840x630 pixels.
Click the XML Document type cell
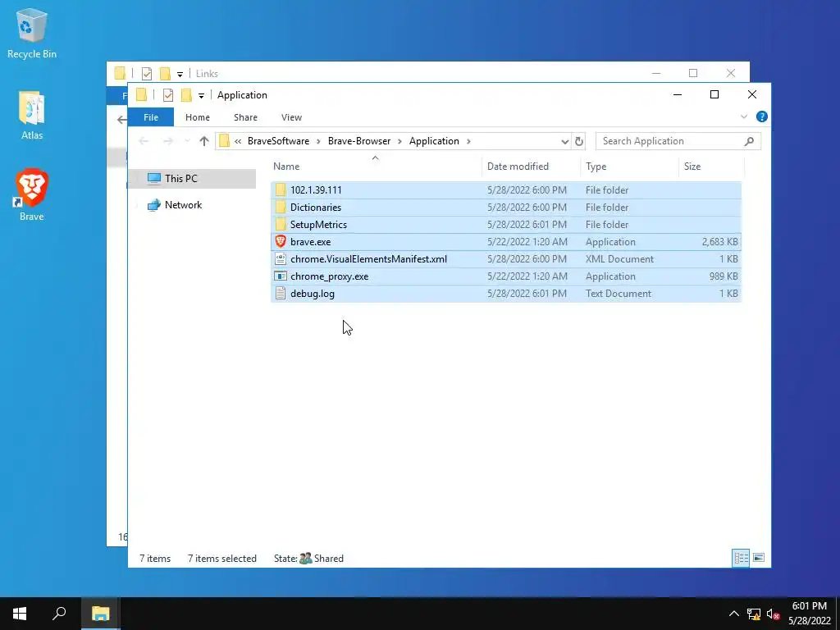619,259
